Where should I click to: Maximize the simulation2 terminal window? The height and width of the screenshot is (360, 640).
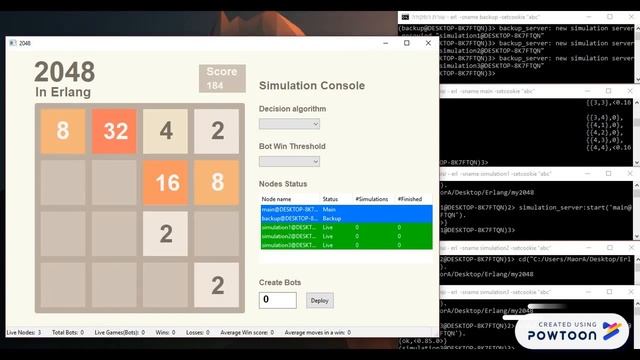tap(609, 248)
